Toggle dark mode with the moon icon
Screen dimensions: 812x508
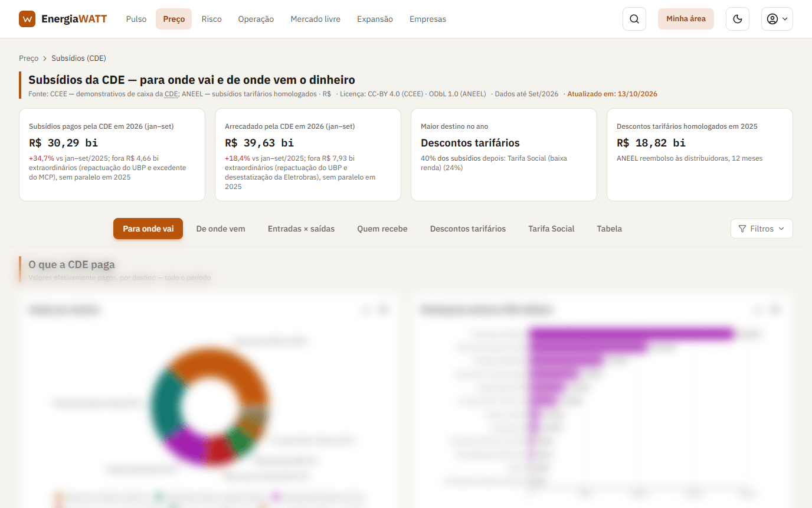point(738,19)
